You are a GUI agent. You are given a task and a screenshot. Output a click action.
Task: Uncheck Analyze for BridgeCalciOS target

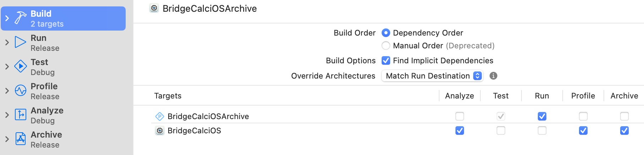[x=459, y=130]
